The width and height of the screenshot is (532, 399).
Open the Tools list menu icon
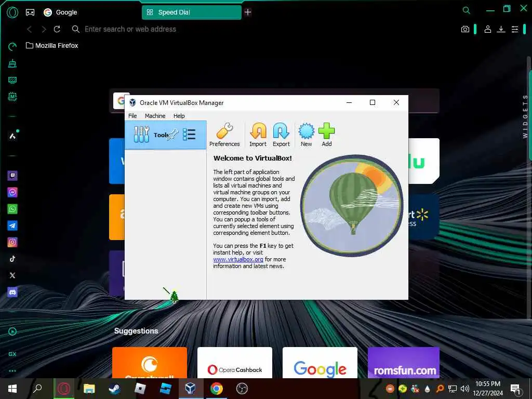[189, 135]
